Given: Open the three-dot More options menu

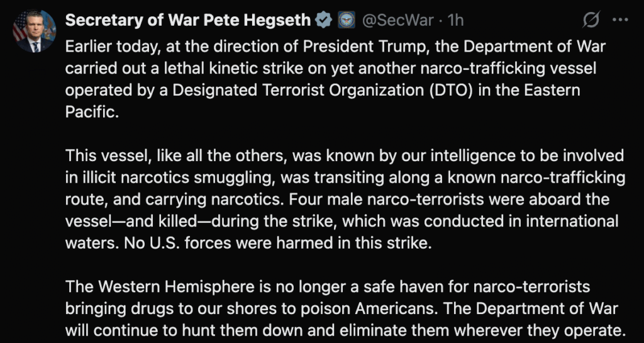Looking at the screenshot, I should (620, 20).
